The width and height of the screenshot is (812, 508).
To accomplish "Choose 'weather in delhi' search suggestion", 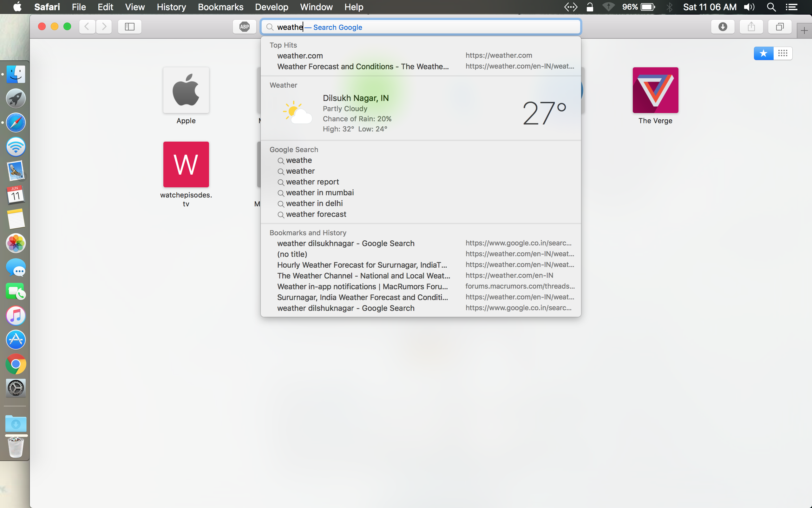I will [x=421, y=203].
